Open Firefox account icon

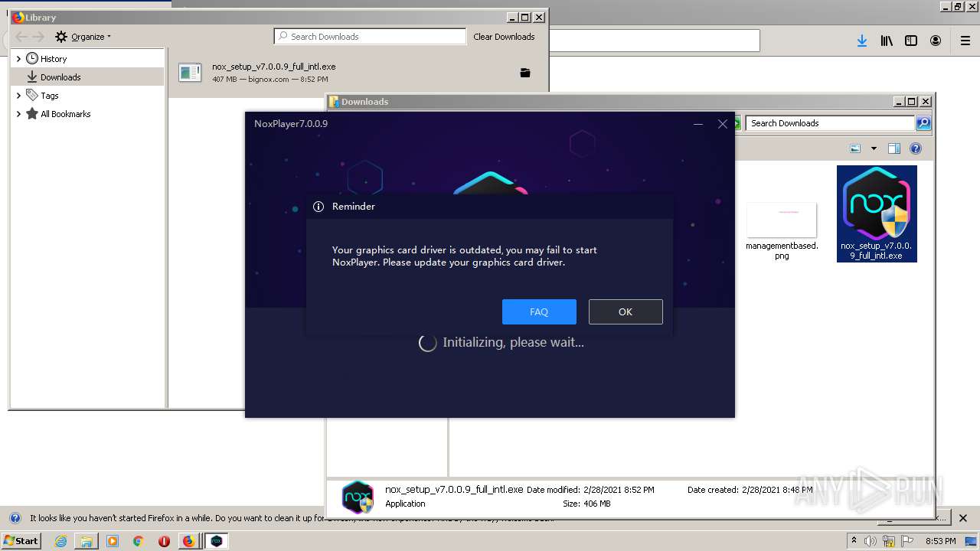(x=936, y=41)
